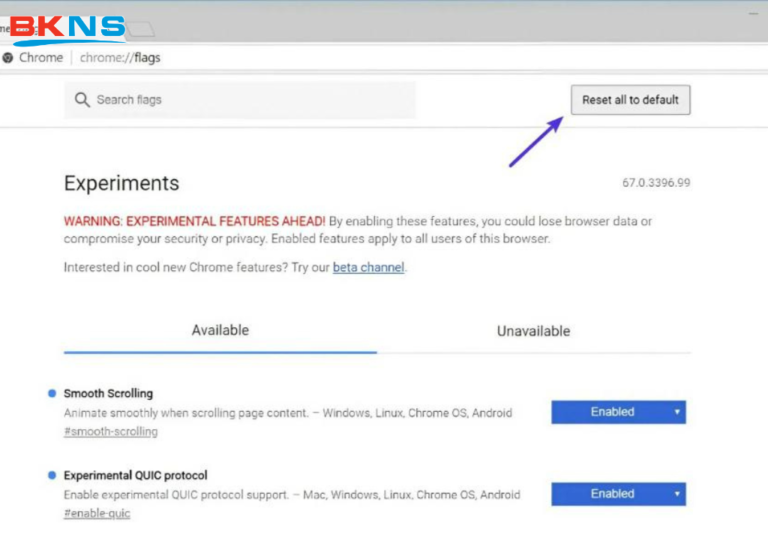This screenshot has height=547, width=768.
Task: Open the #smooth-scrolling anchor link
Action: pyautogui.click(x=110, y=432)
